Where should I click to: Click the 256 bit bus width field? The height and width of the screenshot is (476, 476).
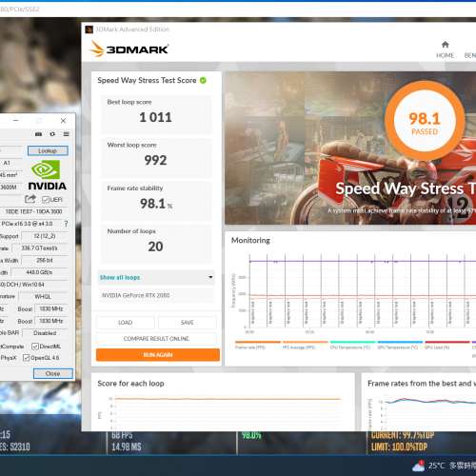(45, 260)
